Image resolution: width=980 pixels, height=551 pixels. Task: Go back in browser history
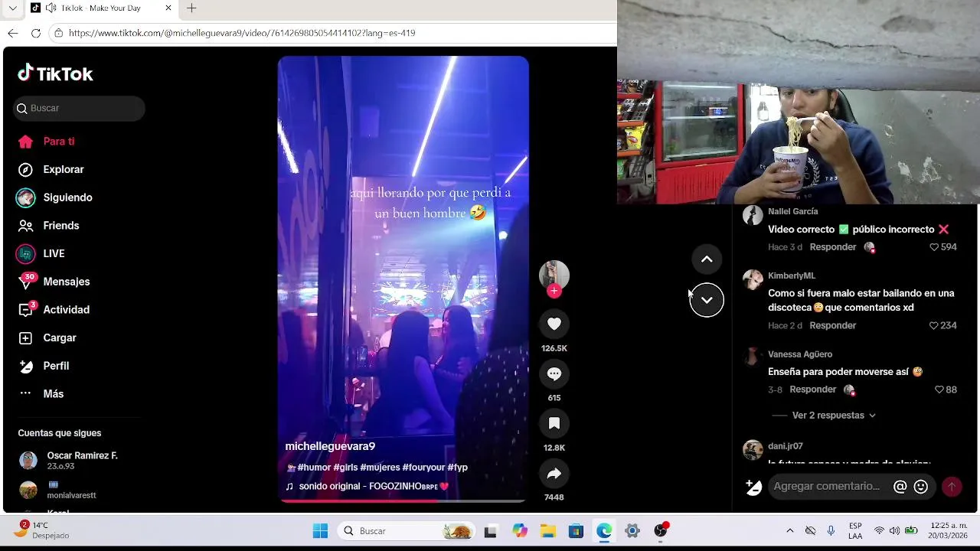point(12,33)
